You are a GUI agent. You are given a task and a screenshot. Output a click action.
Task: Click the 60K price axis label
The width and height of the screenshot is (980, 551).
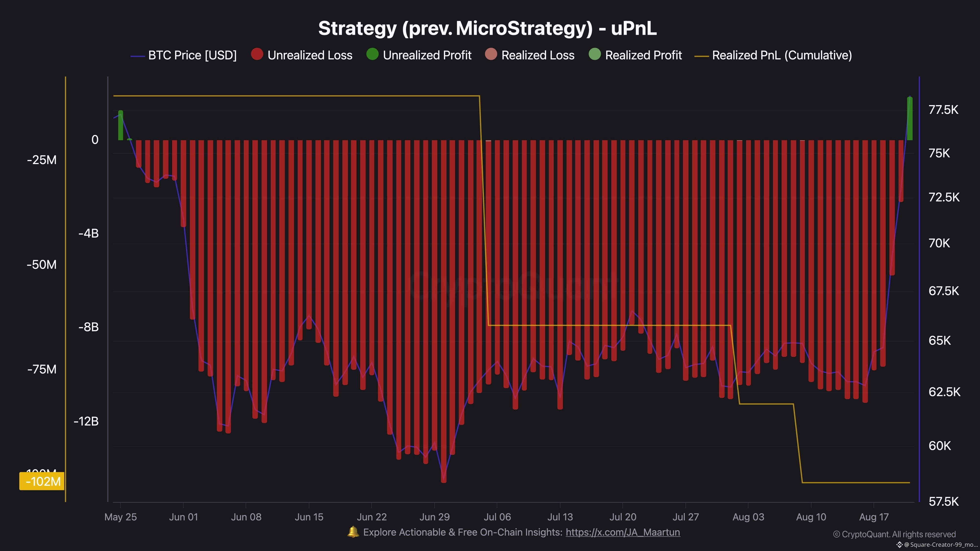940,446
